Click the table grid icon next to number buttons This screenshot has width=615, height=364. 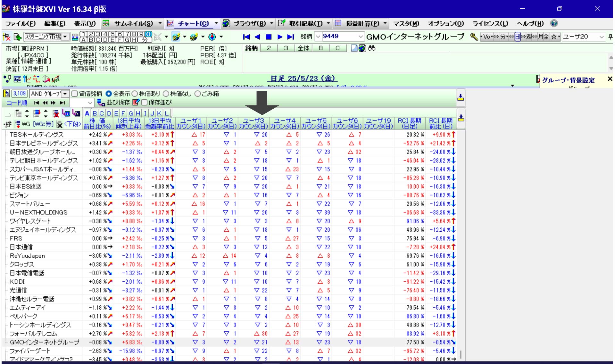(75, 37)
